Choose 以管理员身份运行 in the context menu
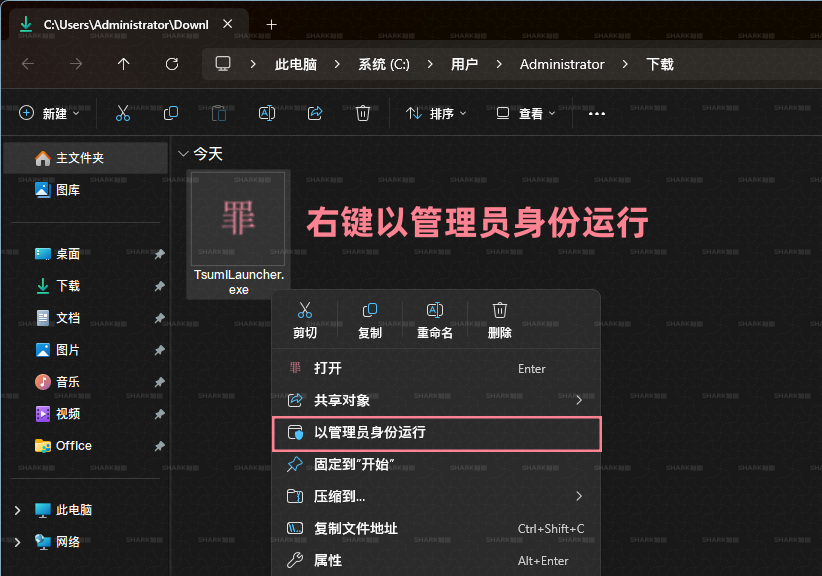This screenshot has height=576, width=822. (436, 433)
